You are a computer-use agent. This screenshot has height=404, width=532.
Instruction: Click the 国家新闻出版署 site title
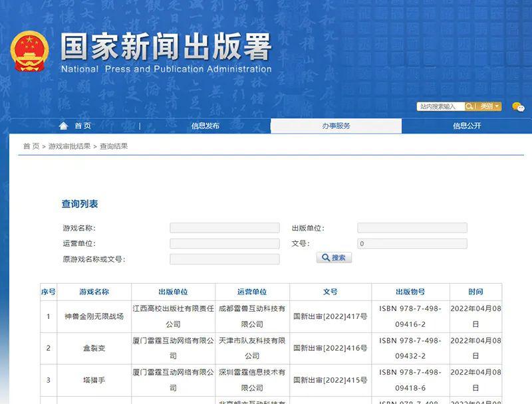click(166, 47)
